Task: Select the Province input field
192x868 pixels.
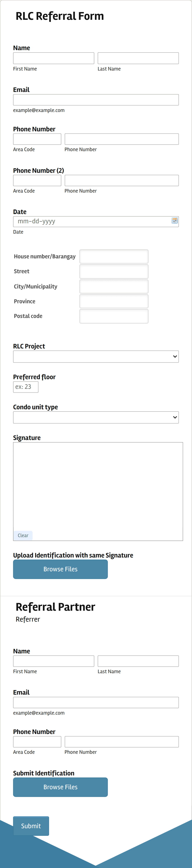Action: click(114, 301)
